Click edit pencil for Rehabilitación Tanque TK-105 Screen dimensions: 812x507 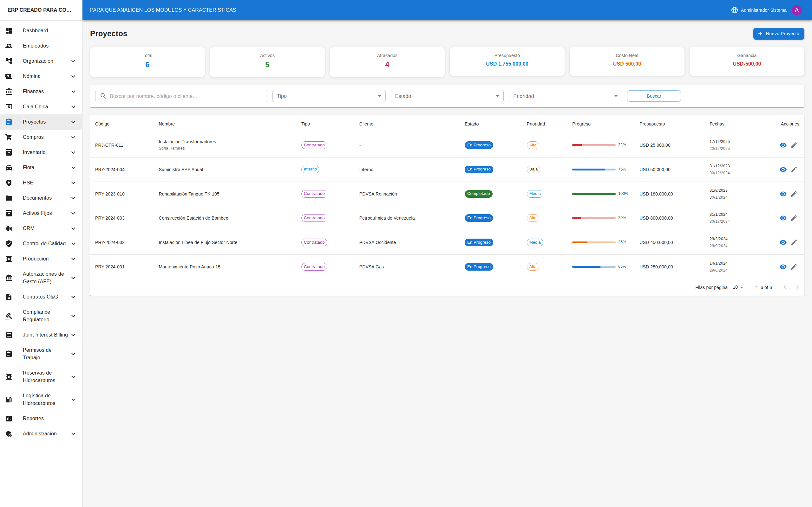click(794, 194)
